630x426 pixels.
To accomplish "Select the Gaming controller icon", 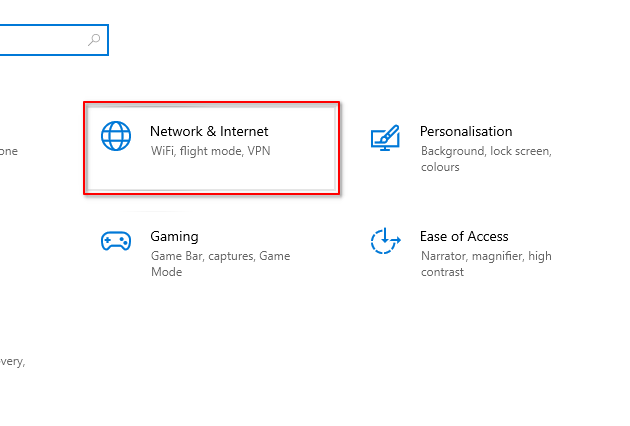I will pyautogui.click(x=116, y=242).
